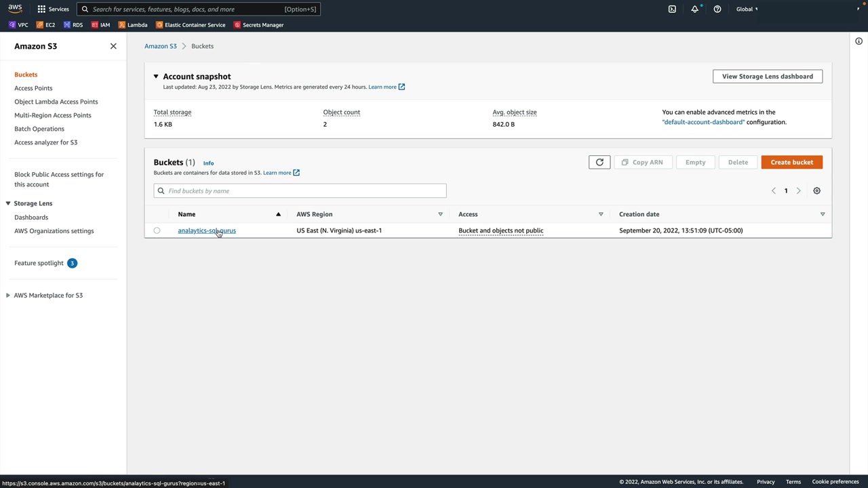Click the US East (N. Virginia) us-east-1 cell
Viewport: 868px width, 488px height.
(x=339, y=230)
